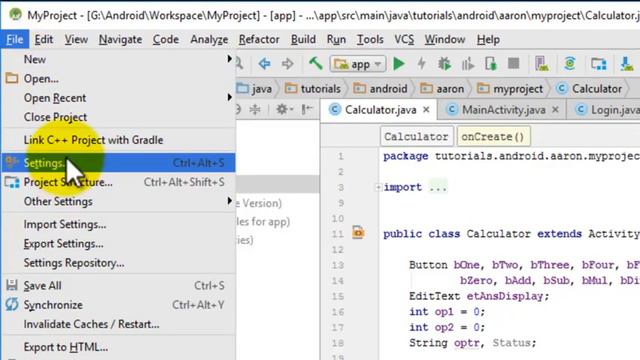Viewport: 640px width, 360px height.
Task: Choose Link C++ Project with Gradle
Action: click(x=118, y=140)
